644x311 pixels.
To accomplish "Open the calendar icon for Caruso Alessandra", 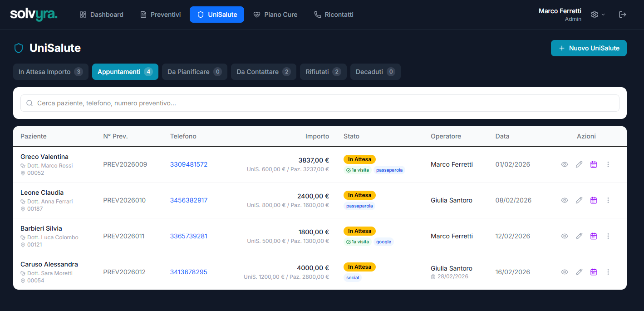I will (x=593, y=272).
